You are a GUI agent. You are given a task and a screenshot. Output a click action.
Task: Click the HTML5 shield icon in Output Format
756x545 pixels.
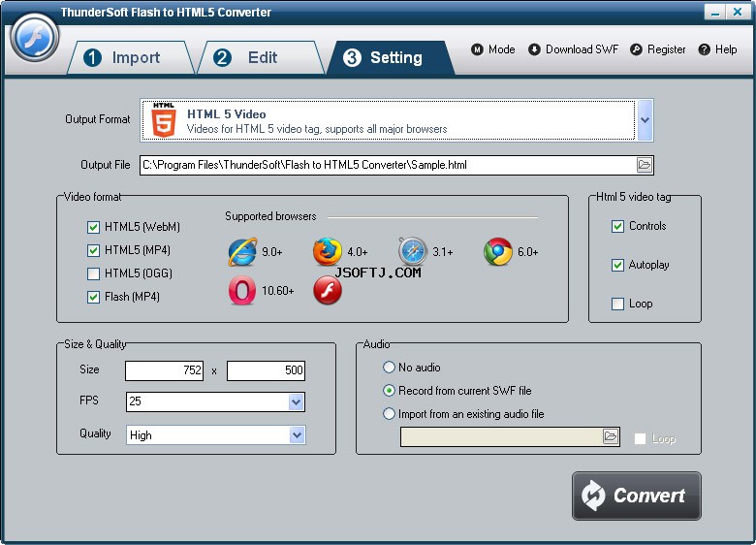click(x=164, y=120)
